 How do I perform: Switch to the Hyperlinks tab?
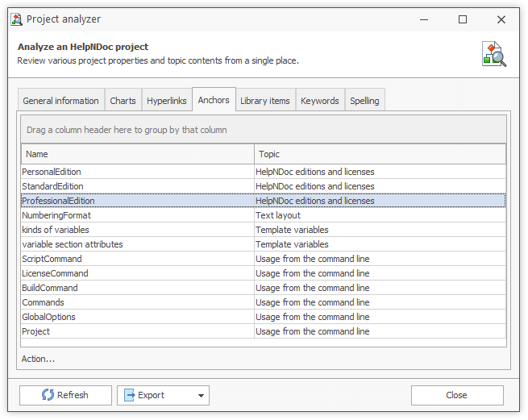[167, 101]
